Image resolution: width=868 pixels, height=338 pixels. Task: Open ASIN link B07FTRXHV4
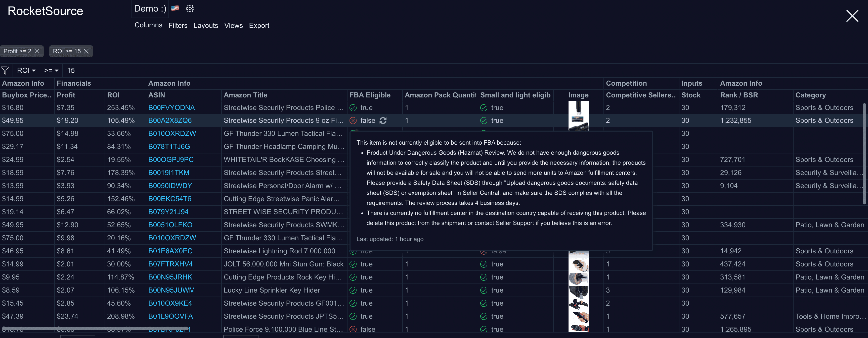pos(170,264)
